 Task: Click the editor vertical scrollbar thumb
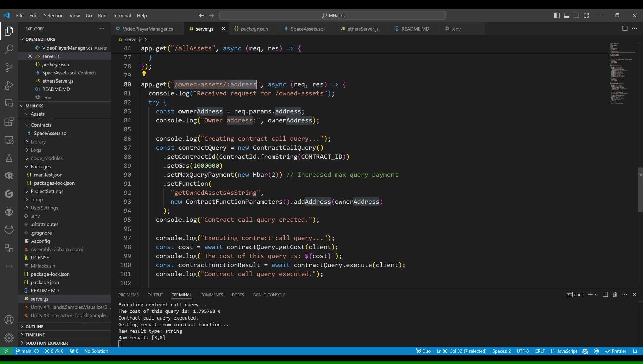[640, 190]
